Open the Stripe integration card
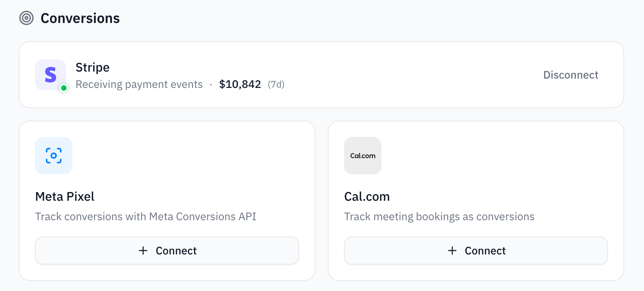Viewport: 644px width, 291px height. pyautogui.click(x=322, y=75)
